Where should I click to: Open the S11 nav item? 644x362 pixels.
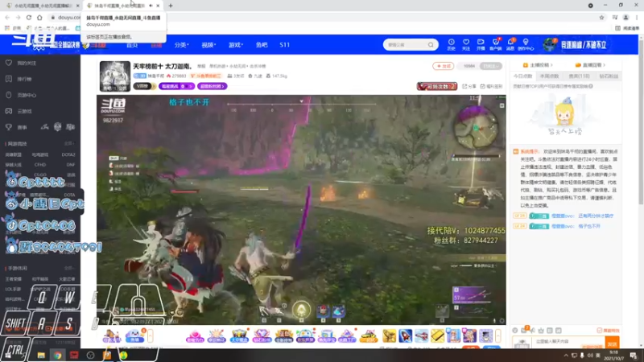point(285,45)
